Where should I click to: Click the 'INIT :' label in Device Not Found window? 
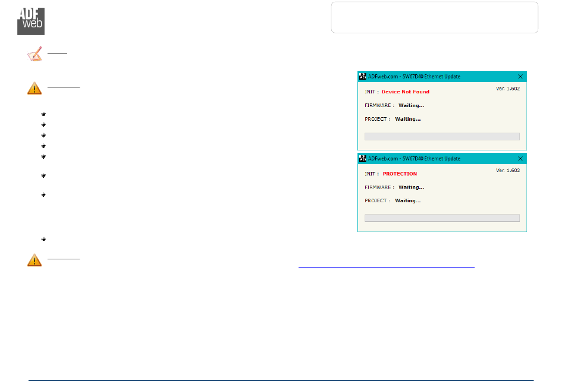click(372, 92)
